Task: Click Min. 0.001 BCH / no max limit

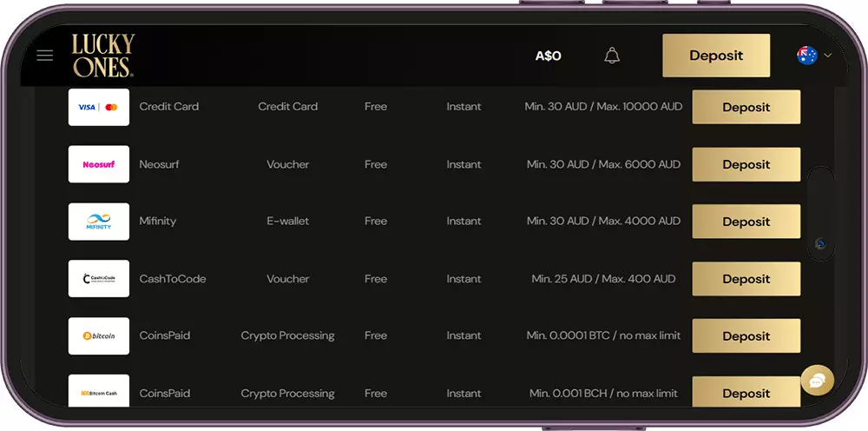Action: 603,394
